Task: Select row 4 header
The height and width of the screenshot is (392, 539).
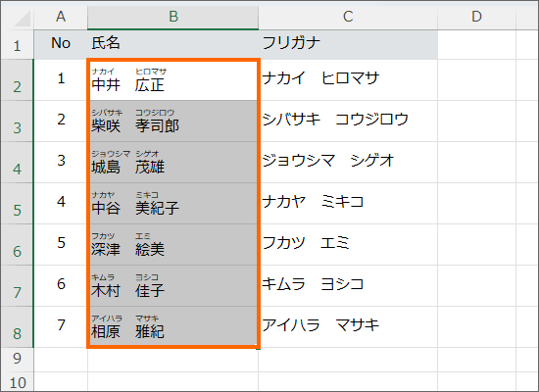Action: [18, 163]
